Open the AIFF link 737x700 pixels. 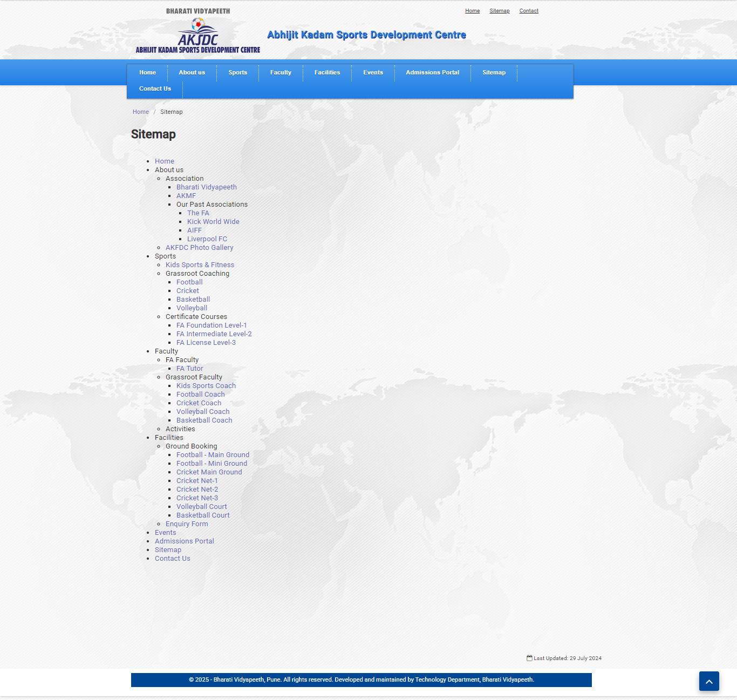tap(194, 230)
